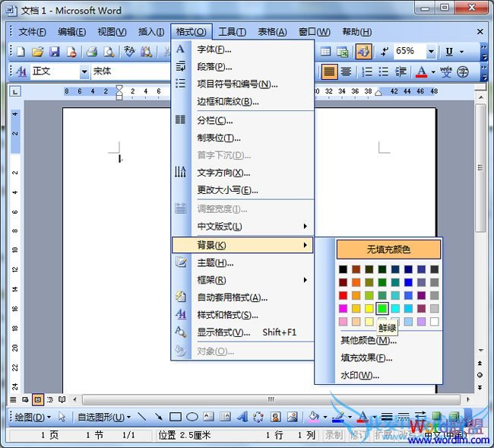Open the 工具(T) menu
Viewport: 494px width, 448px height.
(233, 31)
